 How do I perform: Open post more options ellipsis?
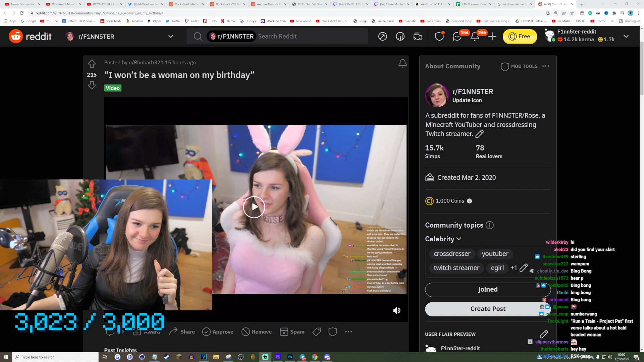348,332
